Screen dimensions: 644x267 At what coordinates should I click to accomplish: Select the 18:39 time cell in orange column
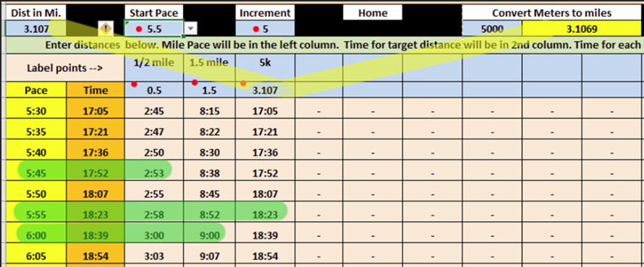[96, 235]
